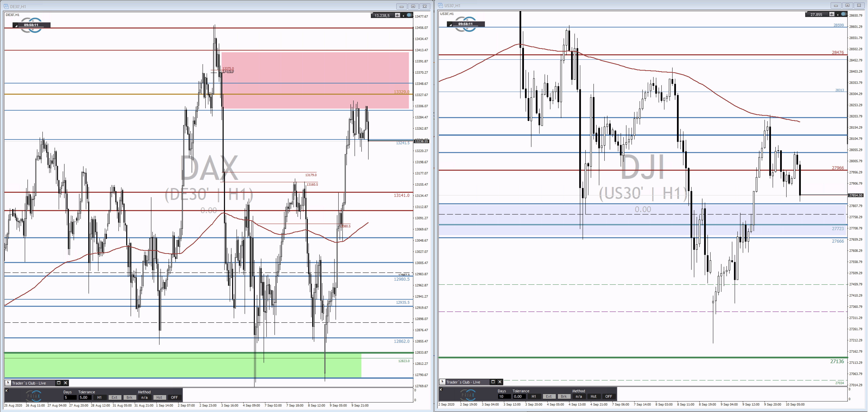
Task: Click the Trader's Club - Live label in DAX chart
Action: click(29, 383)
